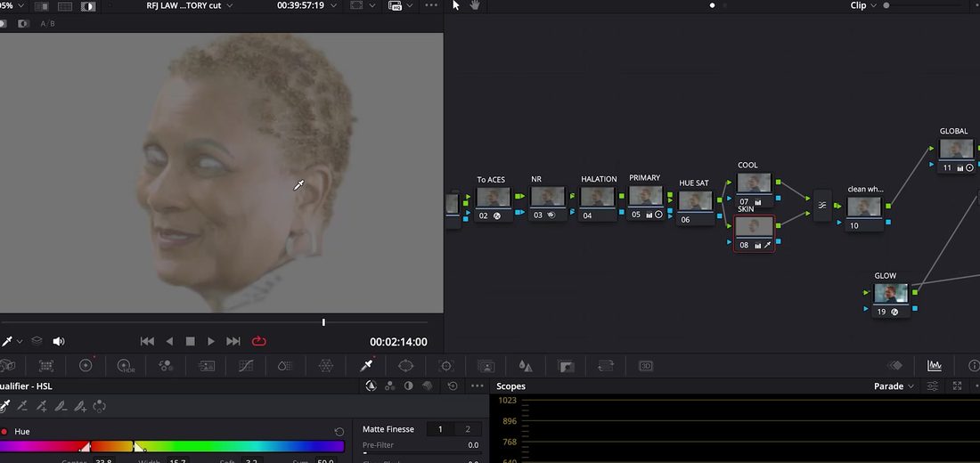Open the HDR color wheels palette
The image size is (980, 463).
coord(126,366)
